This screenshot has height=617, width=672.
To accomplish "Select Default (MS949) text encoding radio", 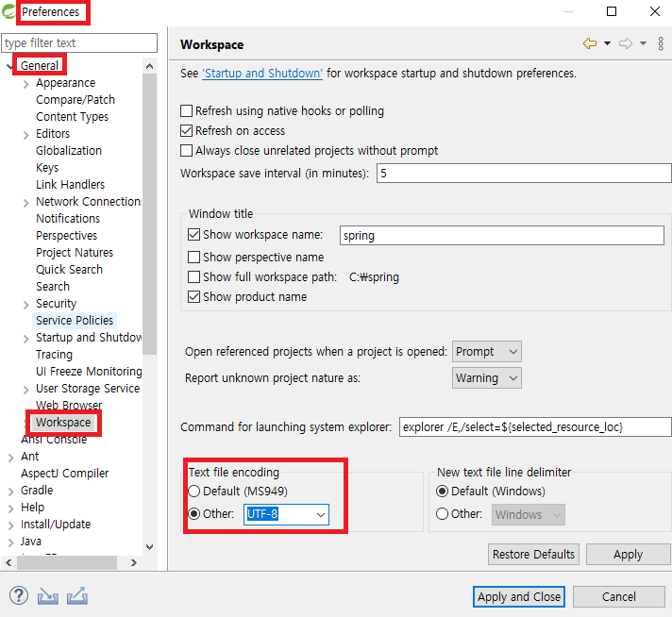I will (194, 491).
